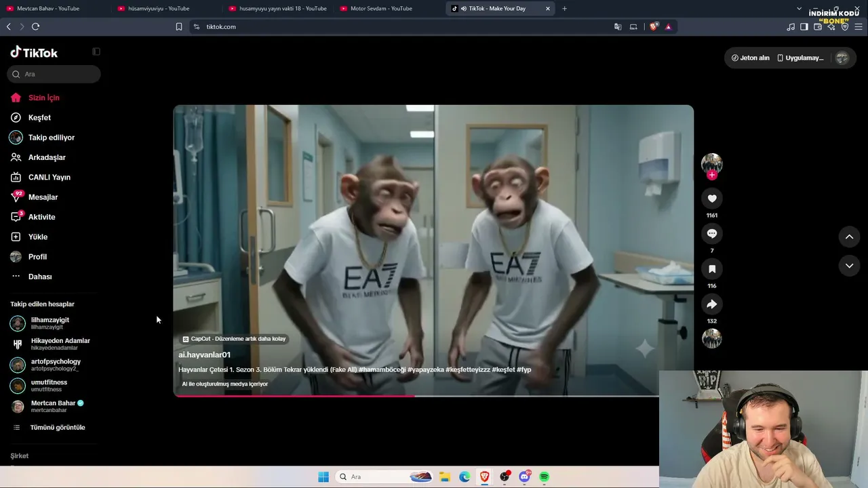Image resolution: width=868 pixels, height=488 pixels.
Task: Focus the TikTok search field
Action: pyautogui.click(x=54, y=74)
